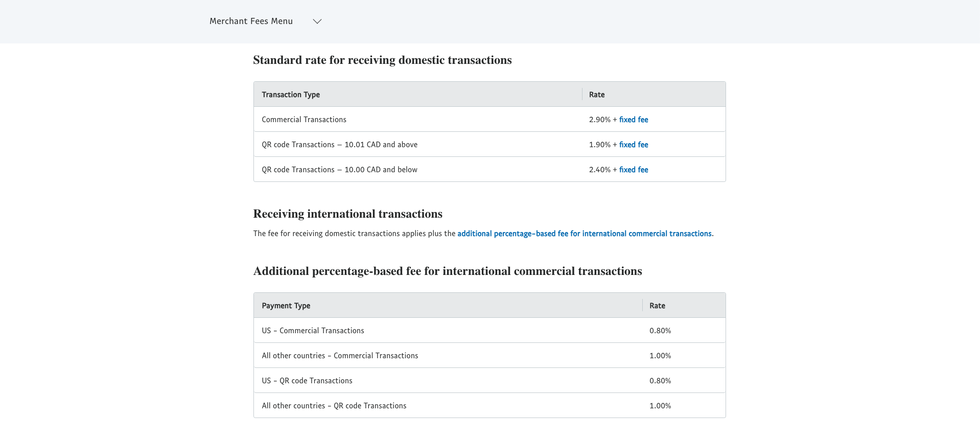The width and height of the screenshot is (980, 440).
Task: Open the Merchant Fees Menu
Action: tap(251, 21)
